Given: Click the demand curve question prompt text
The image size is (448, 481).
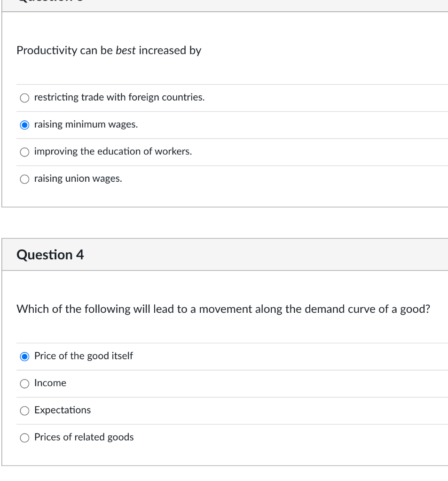Looking at the screenshot, I should click(x=223, y=309).
